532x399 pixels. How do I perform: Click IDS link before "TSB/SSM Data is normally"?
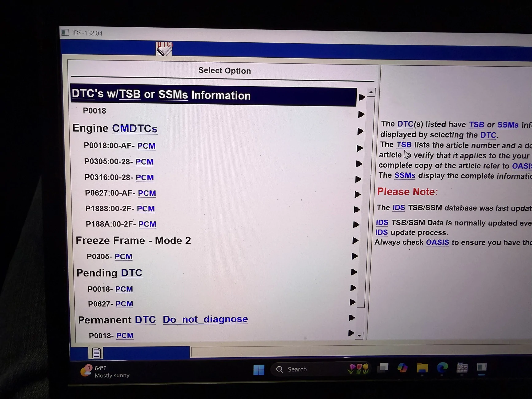click(x=382, y=223)
